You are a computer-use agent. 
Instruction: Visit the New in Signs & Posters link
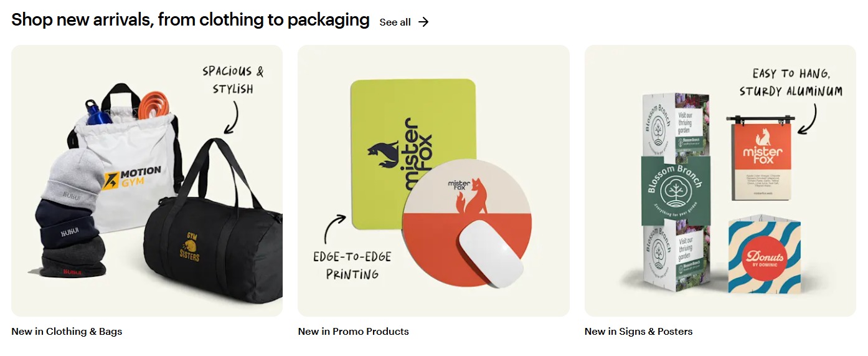pyautogui.click(x=638, y=332)
